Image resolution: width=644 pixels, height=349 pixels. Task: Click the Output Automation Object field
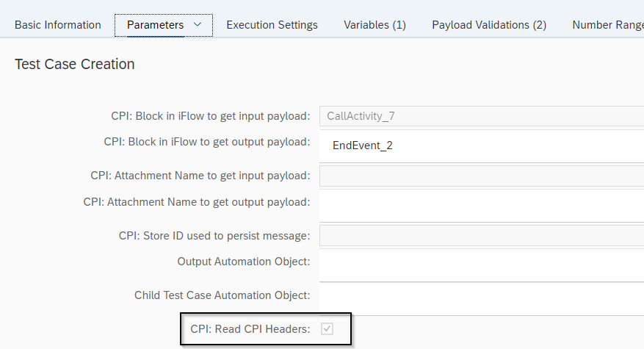(x=481, y=265)
